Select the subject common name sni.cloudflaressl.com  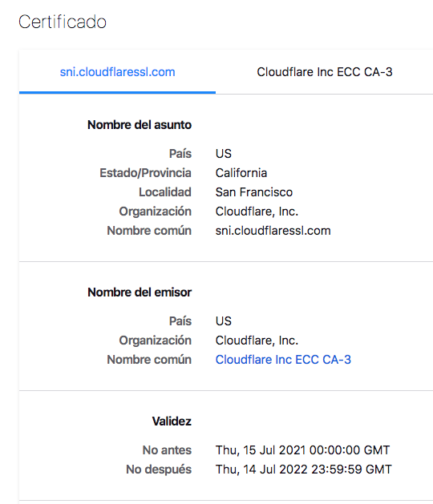[273, 231]
